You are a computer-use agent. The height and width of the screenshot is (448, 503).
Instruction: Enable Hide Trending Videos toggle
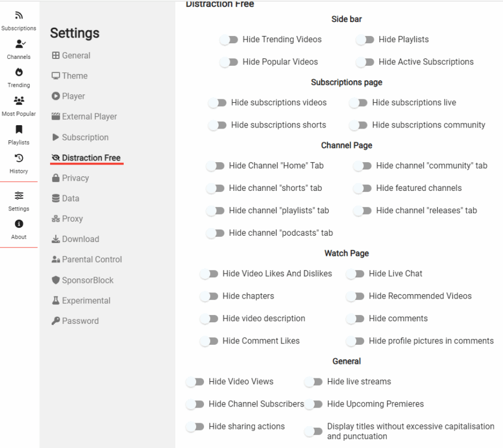tap(229, 40)
